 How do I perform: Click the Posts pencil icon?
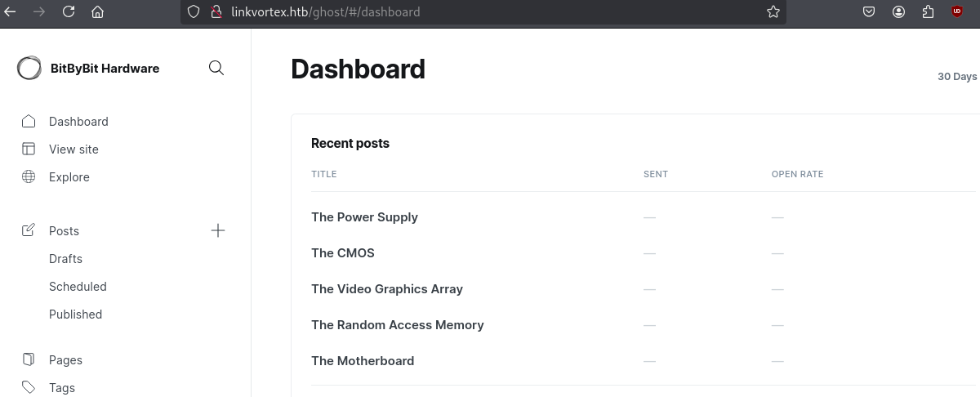click(x=29, y=231)
